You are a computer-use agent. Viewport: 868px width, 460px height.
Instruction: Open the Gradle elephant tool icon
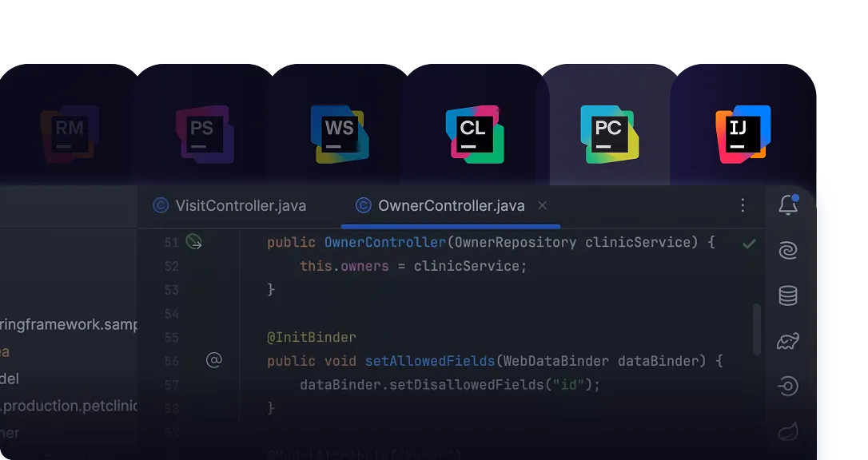point(788,341)
